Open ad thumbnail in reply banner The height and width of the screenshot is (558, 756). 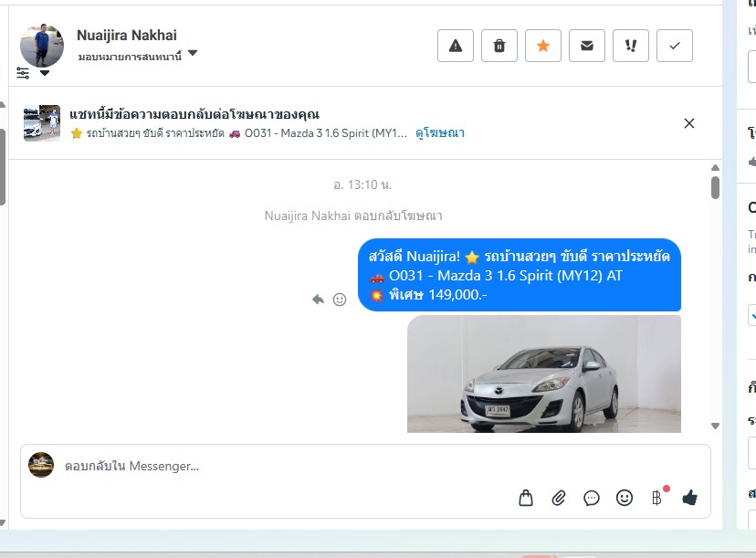[x=42, y=123]
